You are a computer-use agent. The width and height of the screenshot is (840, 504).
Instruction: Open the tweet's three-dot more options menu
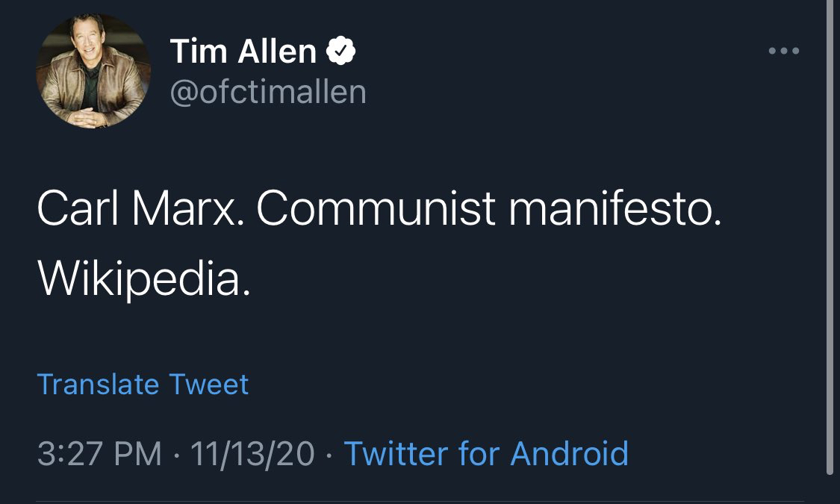click(x=783, y=52)
